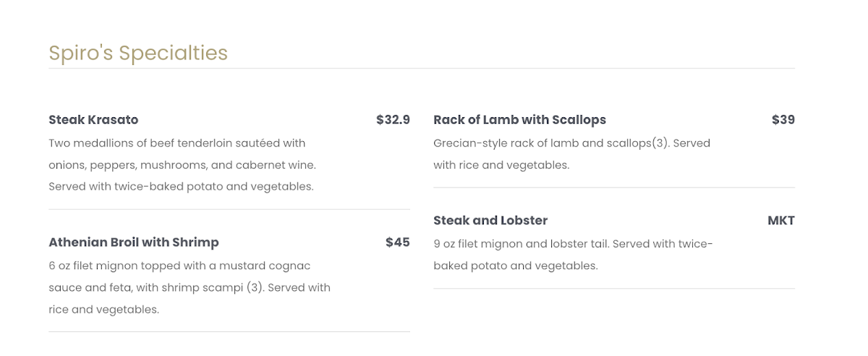Click the '9 oz filet mignon' description text

tap(481, 244)
